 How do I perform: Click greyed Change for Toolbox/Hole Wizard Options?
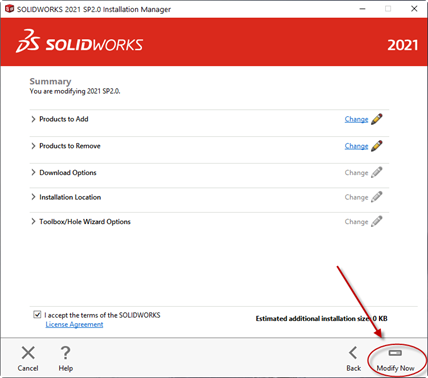tap(356, 222)
